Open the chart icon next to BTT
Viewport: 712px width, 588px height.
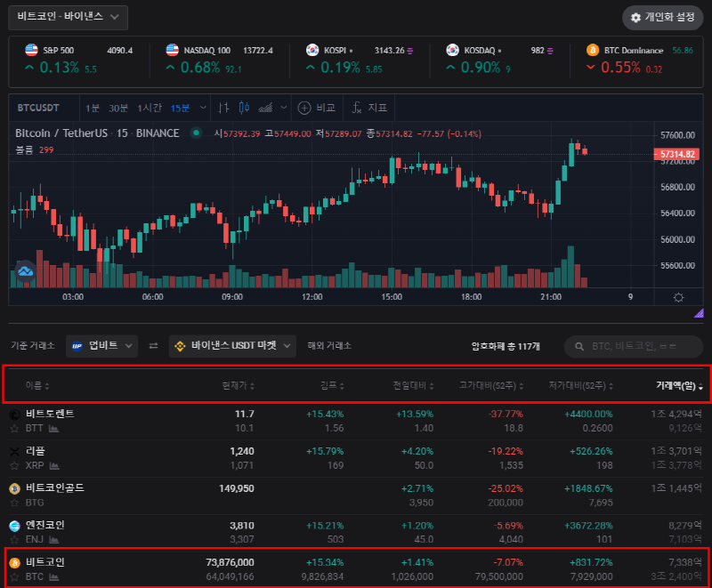53,428
